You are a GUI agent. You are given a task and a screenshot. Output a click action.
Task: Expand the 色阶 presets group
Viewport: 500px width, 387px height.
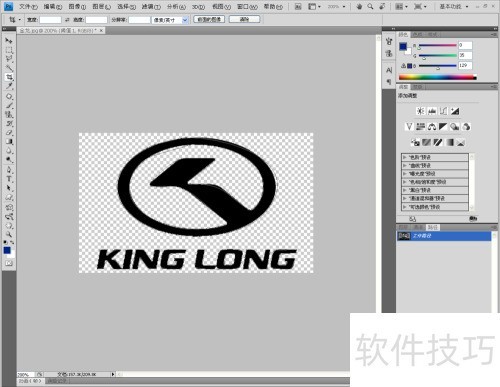[x=405, y=157]
